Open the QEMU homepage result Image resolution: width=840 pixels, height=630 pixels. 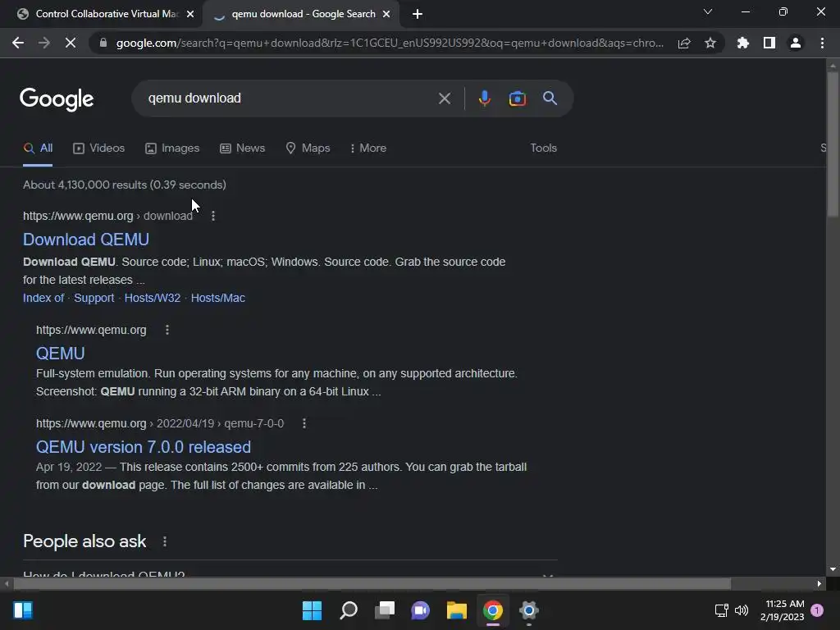pos(60,354)
